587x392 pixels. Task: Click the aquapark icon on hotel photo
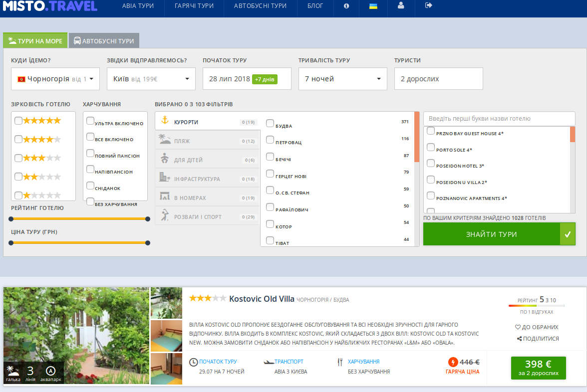50,371
